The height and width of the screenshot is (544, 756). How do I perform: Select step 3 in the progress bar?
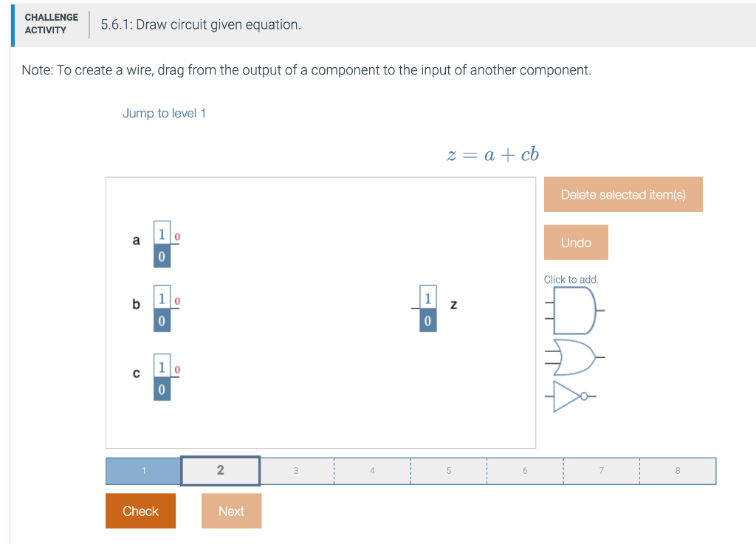pyautogui.click(x=296, y=470)
